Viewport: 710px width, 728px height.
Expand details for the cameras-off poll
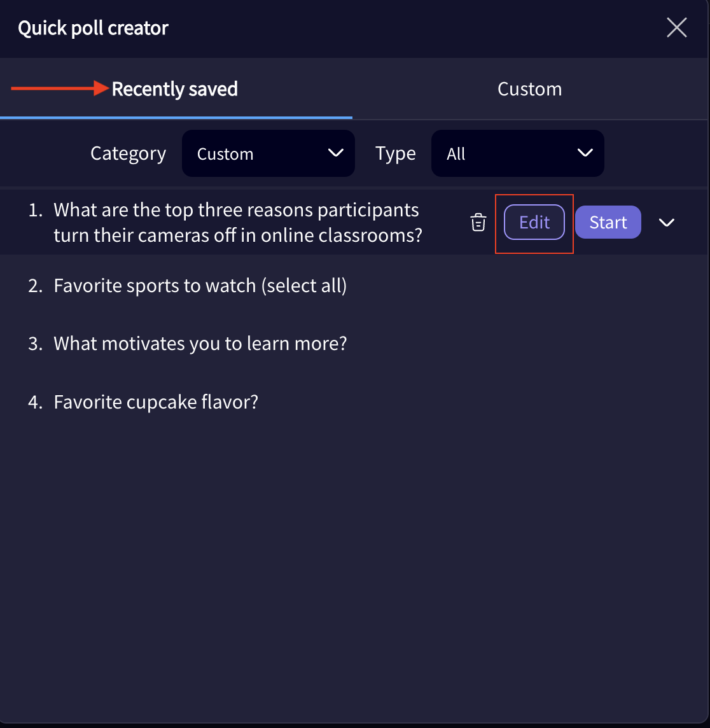click(x=667, y=222)
